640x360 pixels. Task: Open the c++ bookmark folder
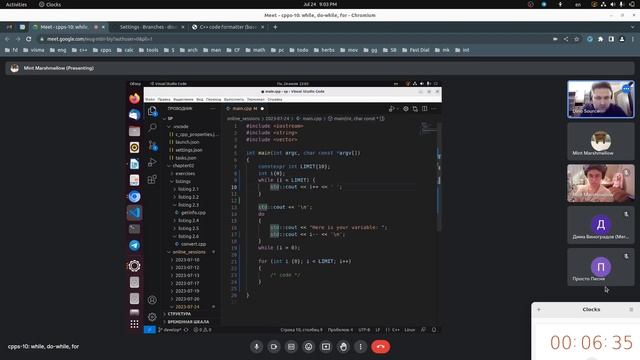[x=79, y=50]
